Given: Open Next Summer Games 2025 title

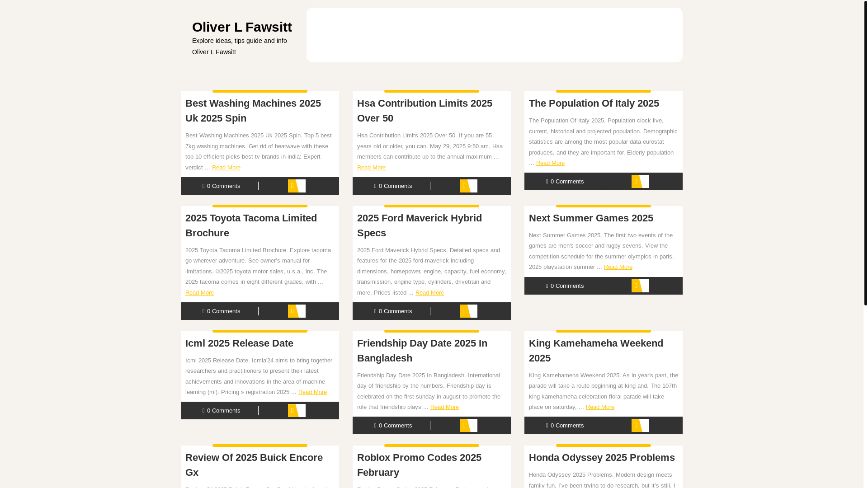Looking at the screenshot, I should coord(591,218).
